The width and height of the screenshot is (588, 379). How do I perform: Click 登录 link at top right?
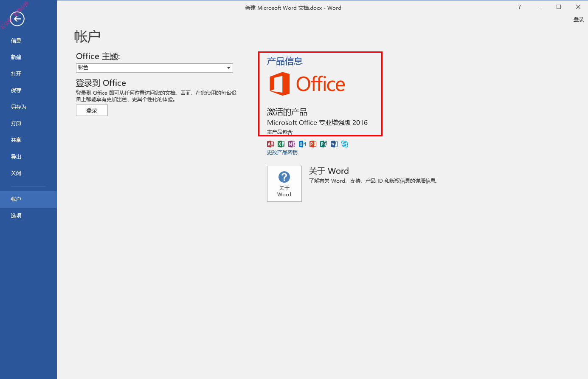coord(578,20)
